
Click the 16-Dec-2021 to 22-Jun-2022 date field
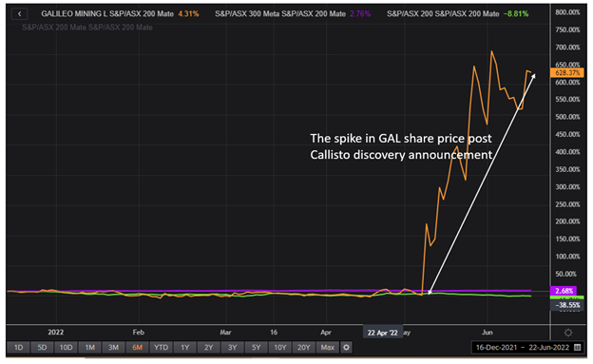pos(527,347)
